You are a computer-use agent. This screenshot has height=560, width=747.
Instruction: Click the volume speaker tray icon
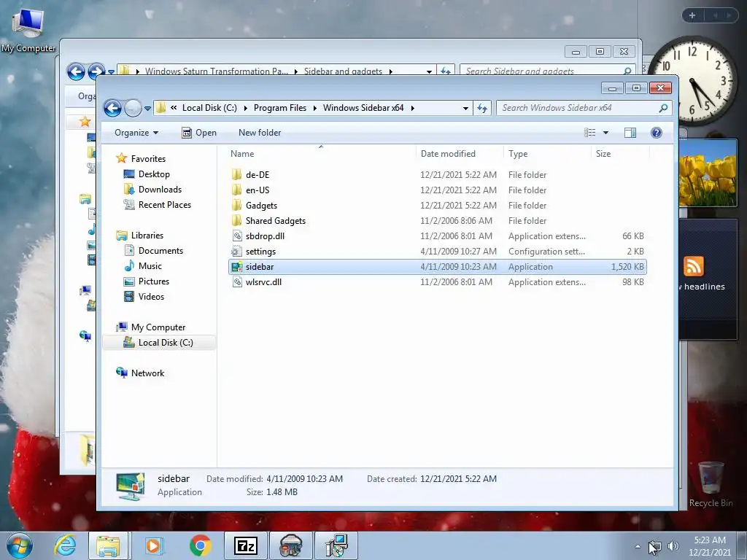click(x=673, y=545)
